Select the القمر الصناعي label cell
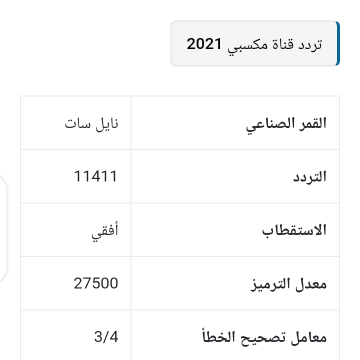Screen dimensions: 360x360 click(235, 123)
